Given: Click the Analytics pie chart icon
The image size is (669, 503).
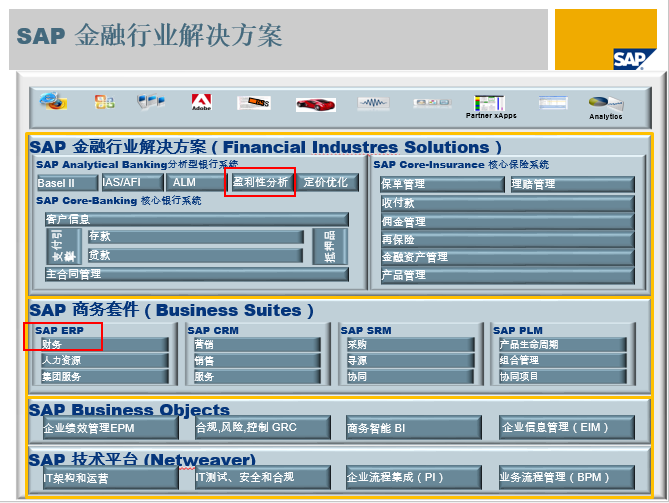Looking at the screenshot, I should [606, 108].
